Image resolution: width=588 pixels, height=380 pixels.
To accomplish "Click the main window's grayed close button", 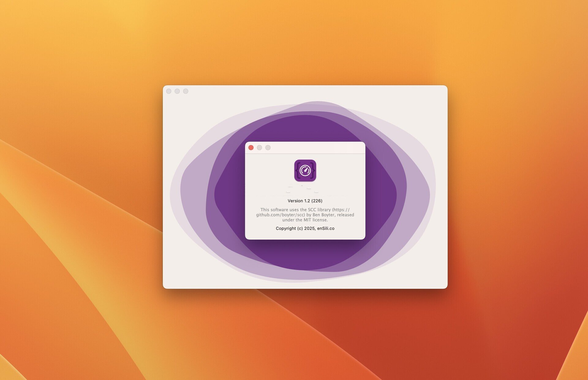I will pos(169,91).
